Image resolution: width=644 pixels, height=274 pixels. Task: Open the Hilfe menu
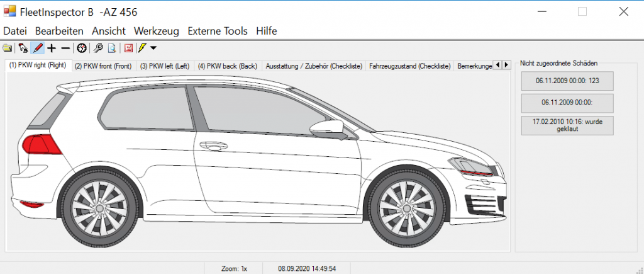267,31
